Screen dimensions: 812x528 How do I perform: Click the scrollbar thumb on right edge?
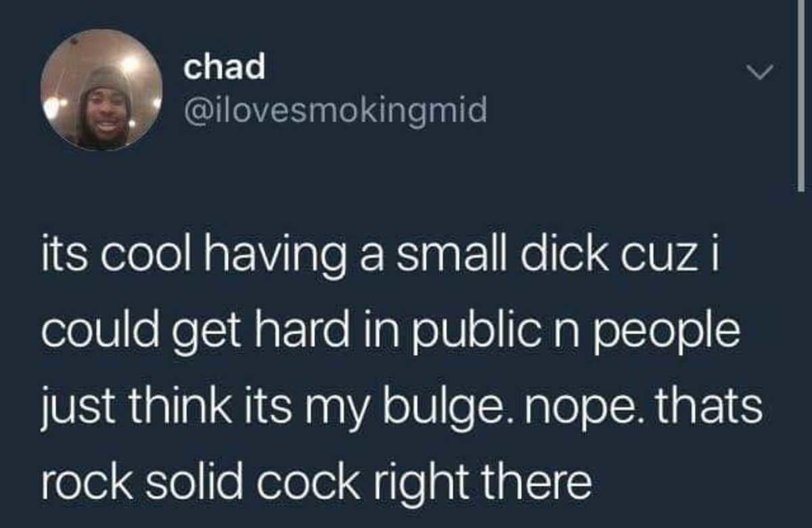(x=802, y=95)
